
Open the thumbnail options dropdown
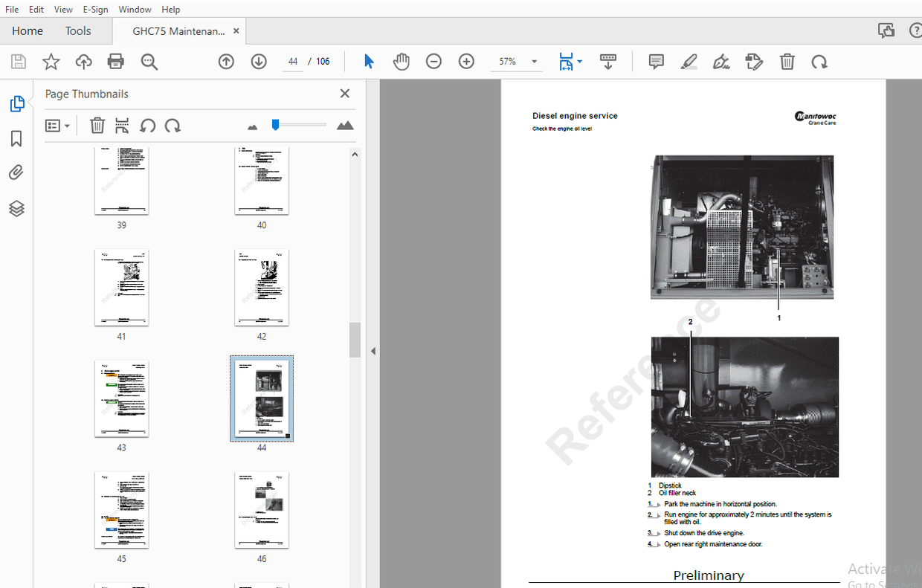pyautogui.click(x=58, y=125)
